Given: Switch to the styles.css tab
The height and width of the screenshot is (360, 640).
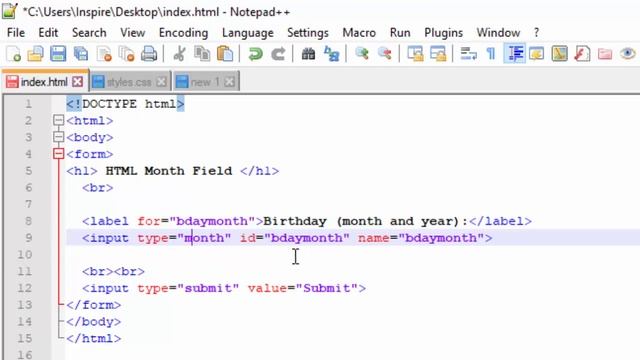Looking at the screenshot, I should (129, 82).
